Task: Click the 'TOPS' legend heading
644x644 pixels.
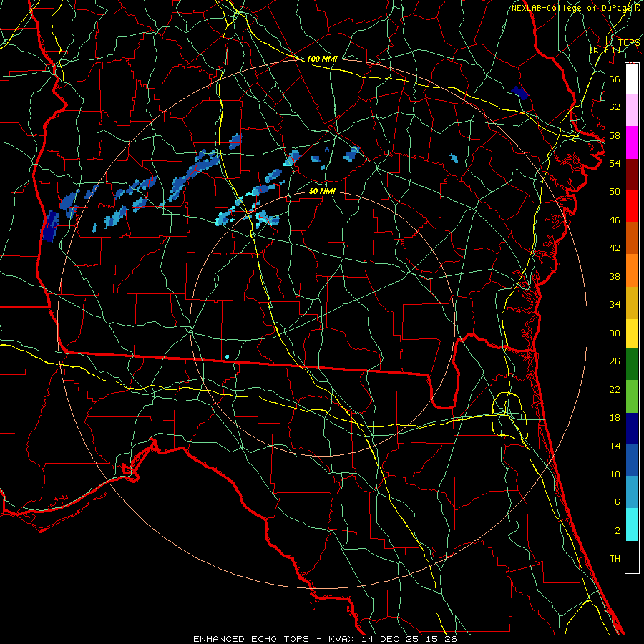Action: pos(629,43)
